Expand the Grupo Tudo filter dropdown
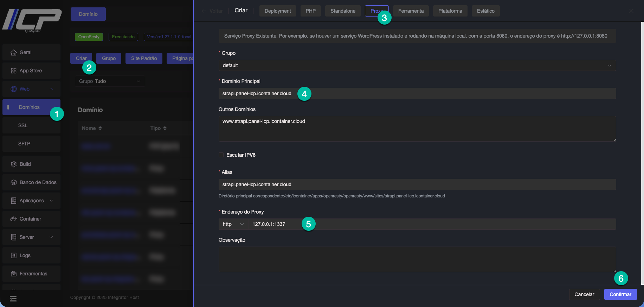The height and width of the screenshot is (307, 644). pyautogui.click(x=110, y=81)
